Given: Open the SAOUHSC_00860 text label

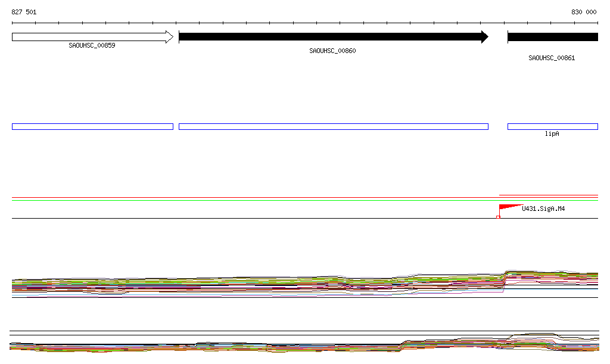Looking at the screenshot, I should pyautogui.click(x=332, y=51).
